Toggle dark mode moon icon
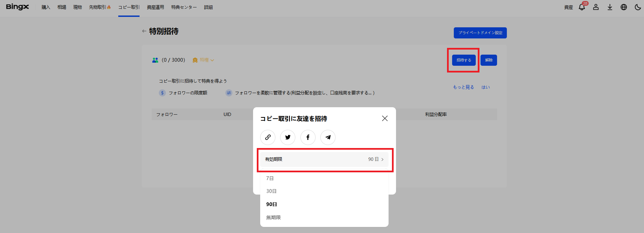Image resolution: width=644 pixels, height=233 pixels. [638, 7]
